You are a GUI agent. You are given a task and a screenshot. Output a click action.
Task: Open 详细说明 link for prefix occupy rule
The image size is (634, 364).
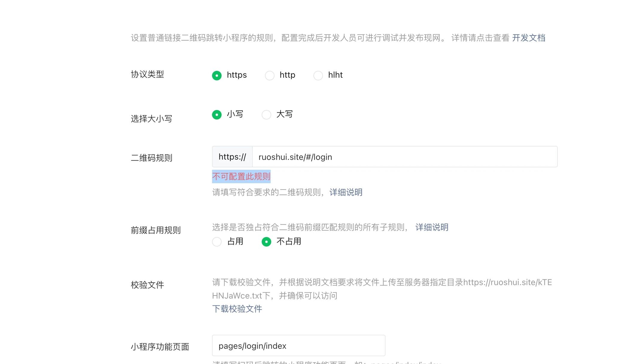coord(432,227)
